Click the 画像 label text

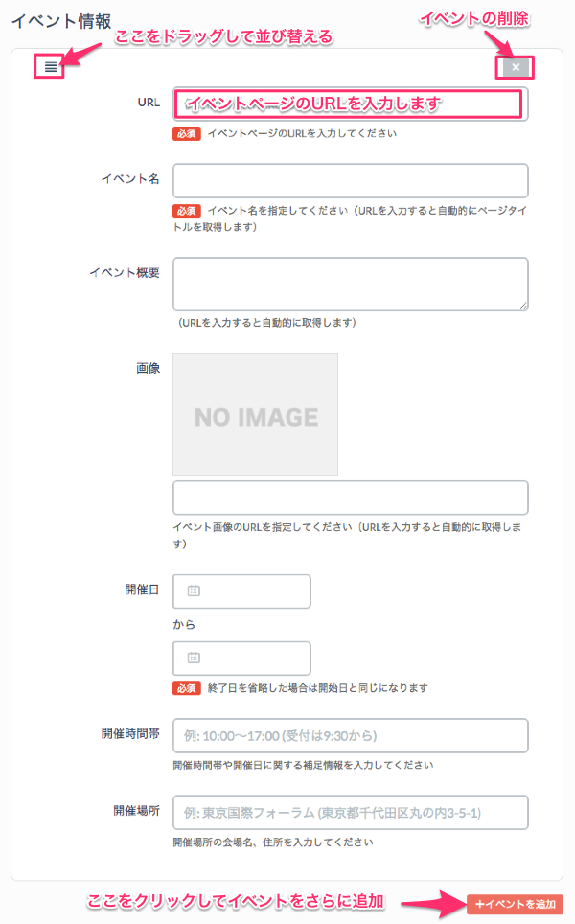pyautogui.click(x=148, y=367)
